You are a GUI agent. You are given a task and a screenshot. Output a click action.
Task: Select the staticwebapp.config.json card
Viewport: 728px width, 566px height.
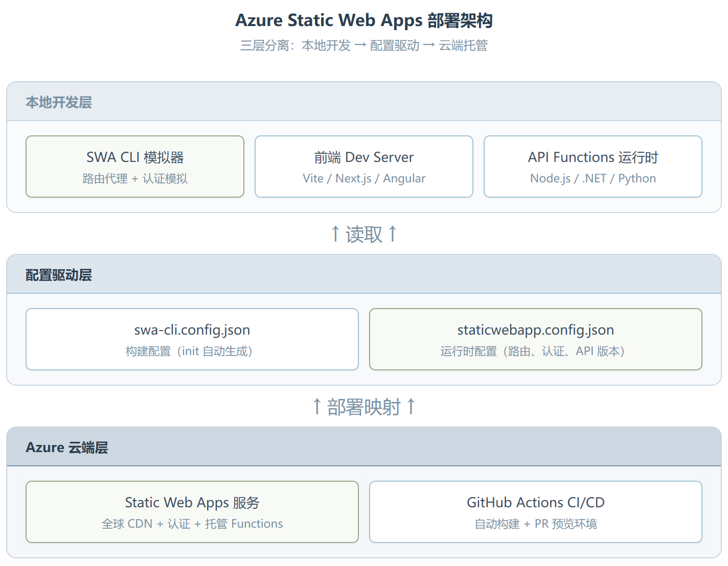click(x=536, y=339)
